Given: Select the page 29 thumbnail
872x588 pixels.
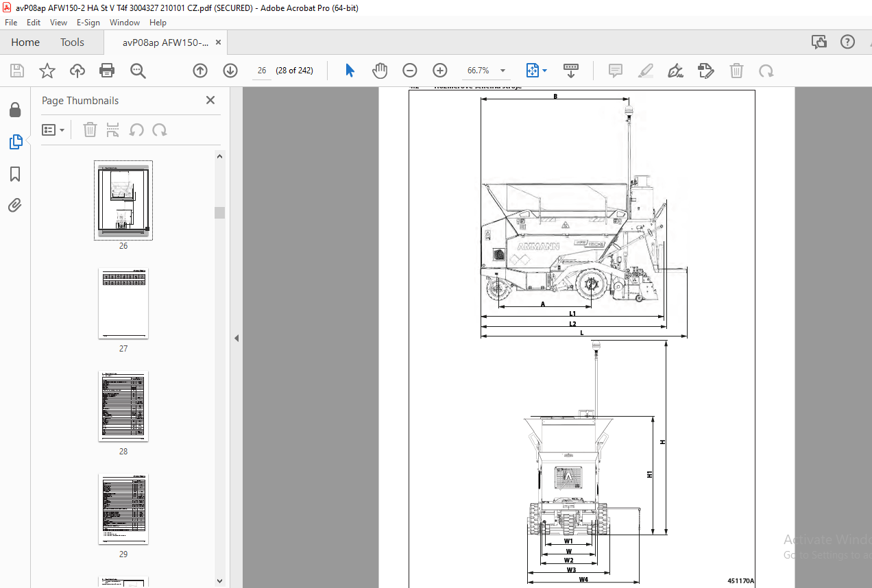Looking at the screenshot, I should [x=123, y=509].
